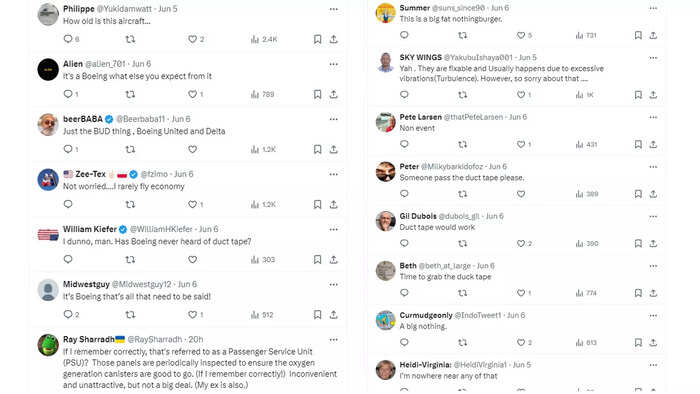This screenshot has height=394, width=700.
Task: Retweet Alien's Boeing comment
Action: point(130,94)
